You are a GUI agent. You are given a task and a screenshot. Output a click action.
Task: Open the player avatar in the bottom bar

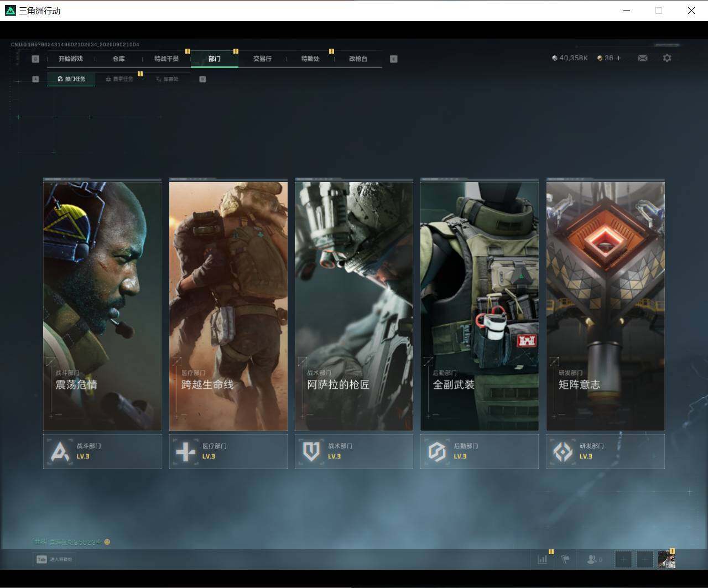[x=667, y=560]
